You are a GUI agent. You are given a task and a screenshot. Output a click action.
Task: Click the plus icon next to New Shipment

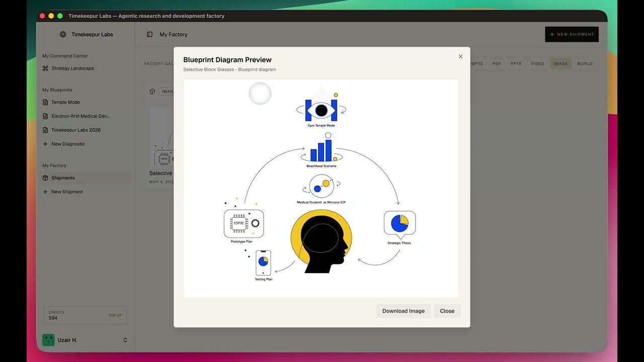(x=45, y=192)
